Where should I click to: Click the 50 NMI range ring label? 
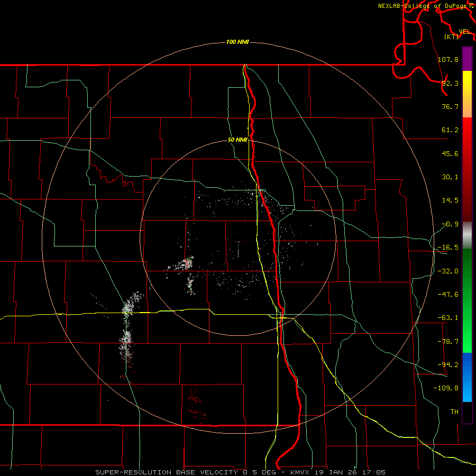click(x=237, y=140)
